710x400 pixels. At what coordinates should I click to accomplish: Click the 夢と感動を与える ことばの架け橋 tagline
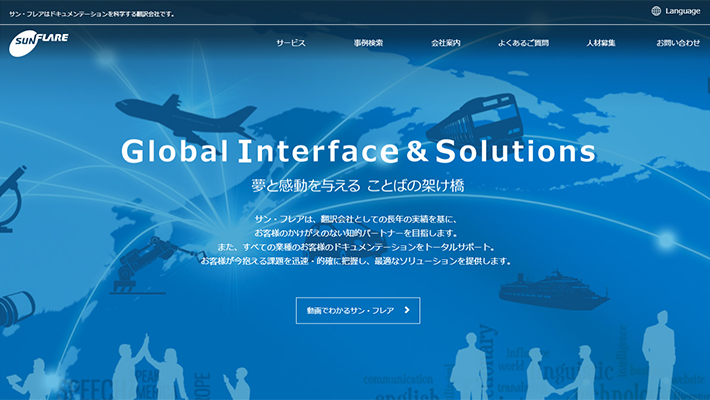[358, 185]
